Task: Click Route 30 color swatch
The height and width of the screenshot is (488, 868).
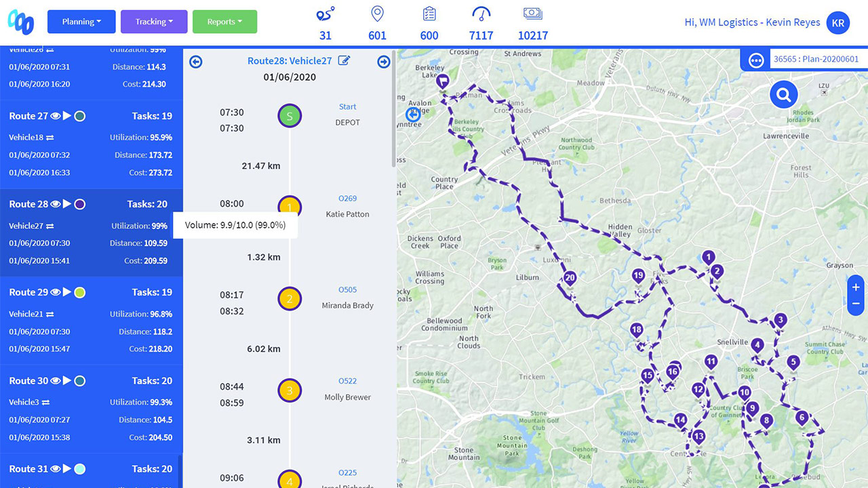Action: pyautogui.click(x=79, y=381)
